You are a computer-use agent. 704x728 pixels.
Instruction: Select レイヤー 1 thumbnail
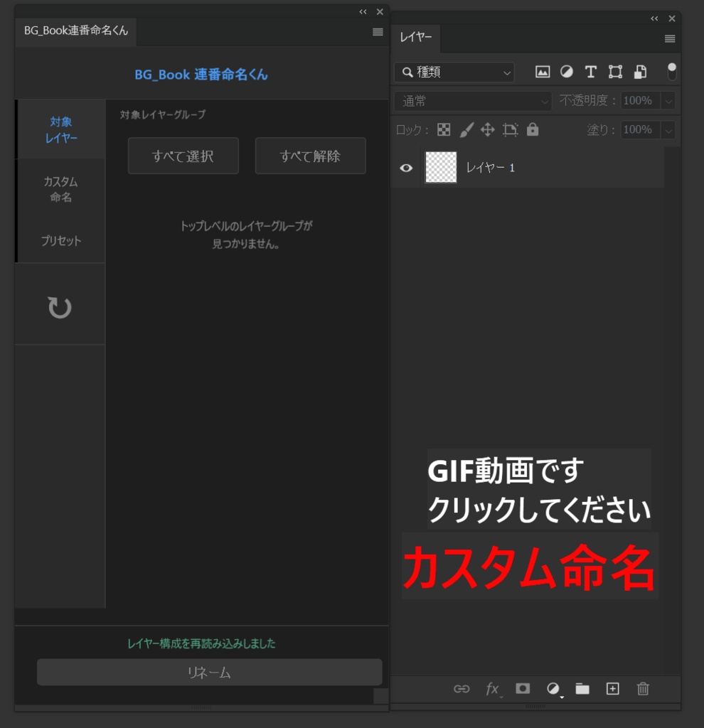pyautogui.click(x=441, y=167)
